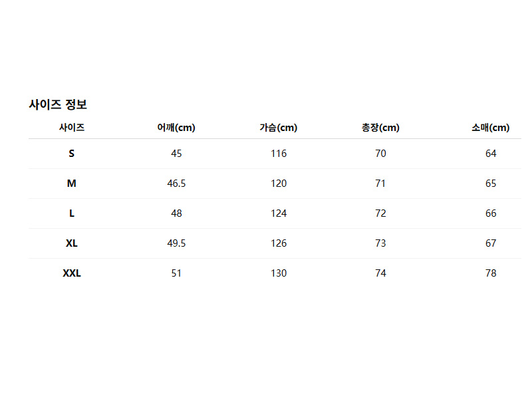Click the 사이즈 column header
This screenshot has height=399, width=532.
coord(72,128)
